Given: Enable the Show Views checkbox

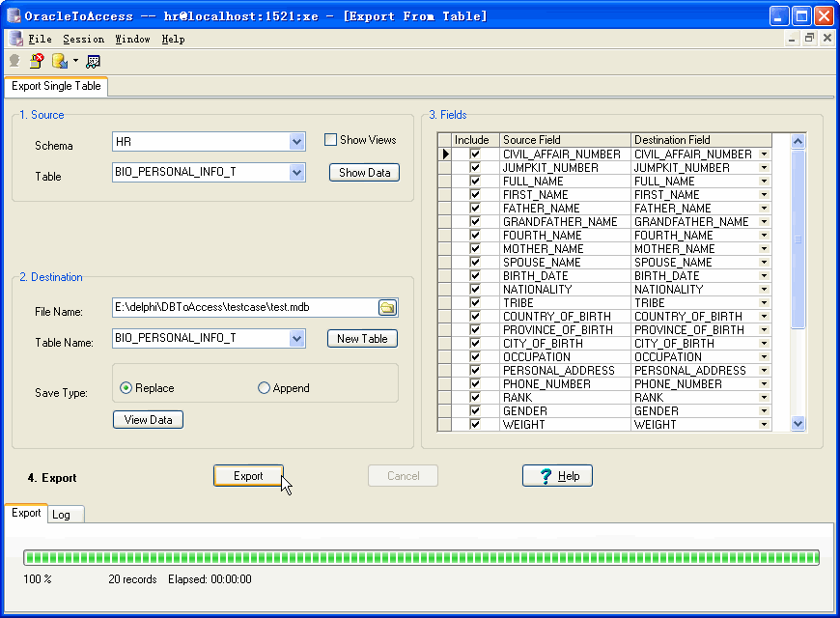Looking at the screenshot, I should pos(330,140).
